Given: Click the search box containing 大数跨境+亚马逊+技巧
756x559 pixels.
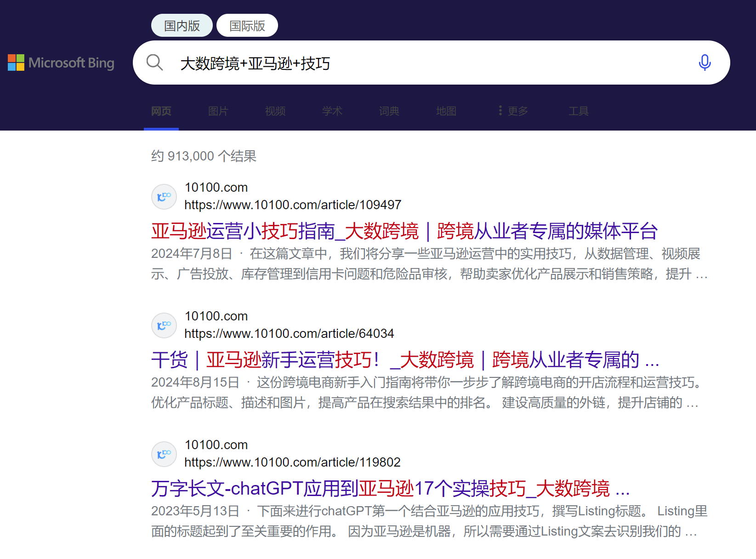Looking at the screenshot, I should tap(431, 63).
